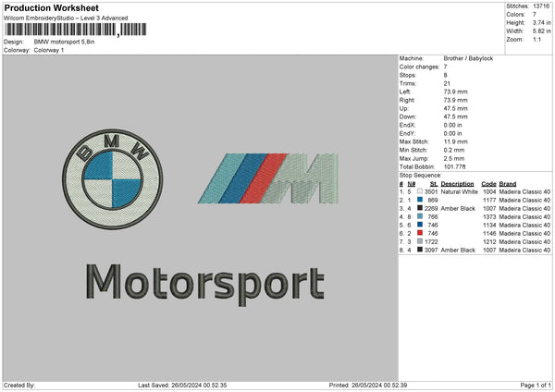This screenshot has width=555, height=392.
Task: Click the stitch count 3097 in row 8
Action: point(431,250)
